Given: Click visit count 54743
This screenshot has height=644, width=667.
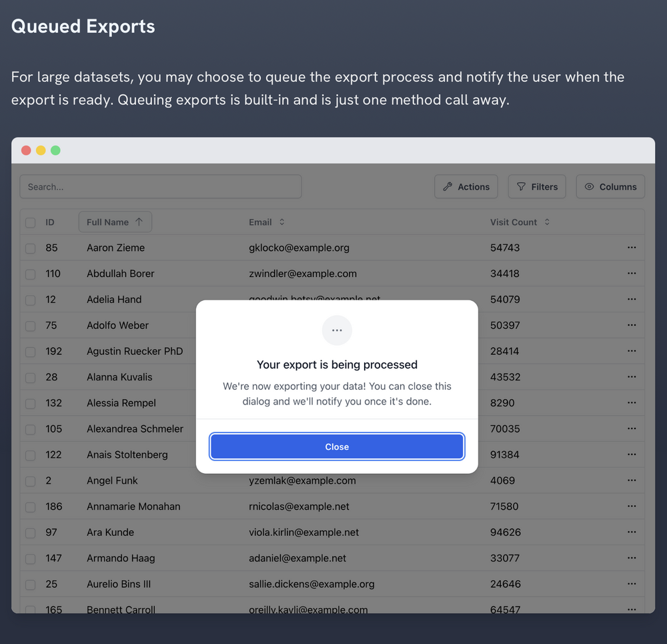Looking at the screenshot, I should click(x=505, y=248).
